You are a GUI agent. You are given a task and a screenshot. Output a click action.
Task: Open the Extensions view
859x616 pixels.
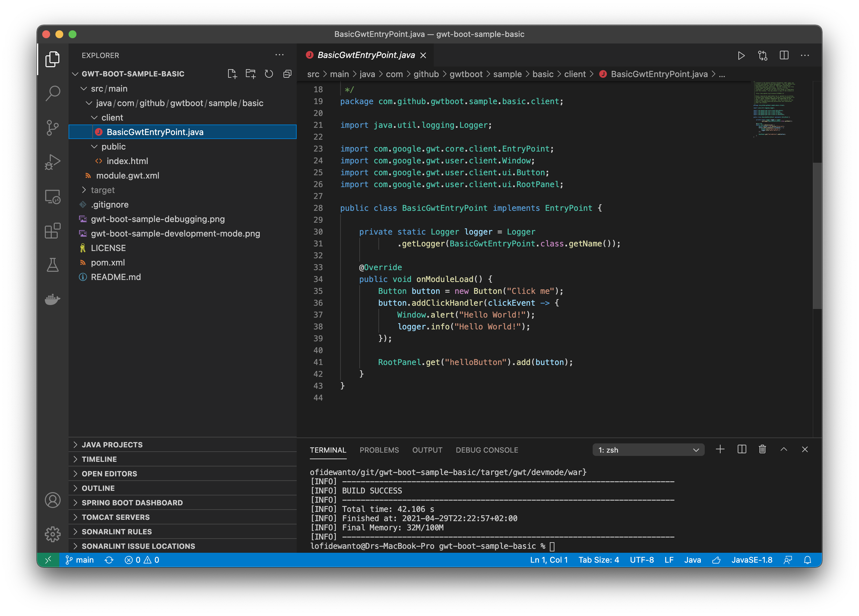(53, 231)
